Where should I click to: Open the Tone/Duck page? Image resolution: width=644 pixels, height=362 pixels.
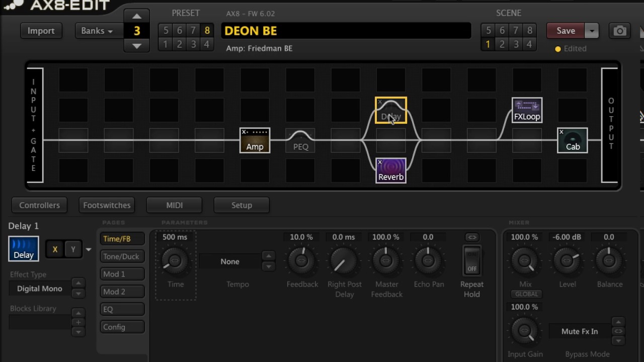point(122,256)
